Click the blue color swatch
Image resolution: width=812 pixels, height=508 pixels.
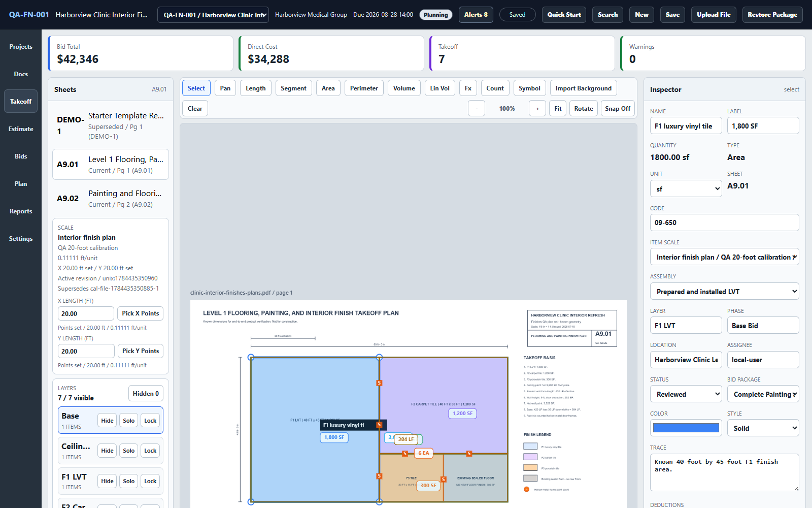pos(686,428)
